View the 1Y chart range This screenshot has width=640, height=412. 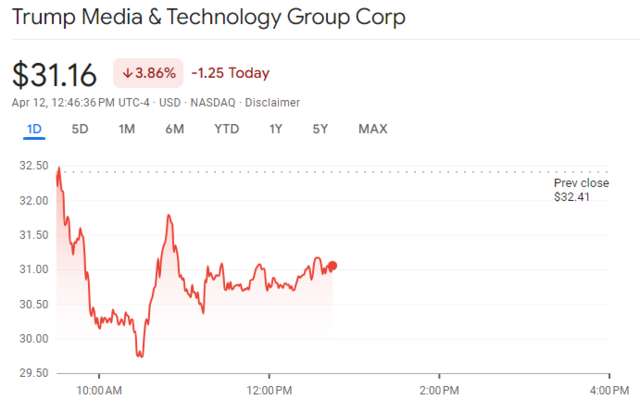[275, 129]
